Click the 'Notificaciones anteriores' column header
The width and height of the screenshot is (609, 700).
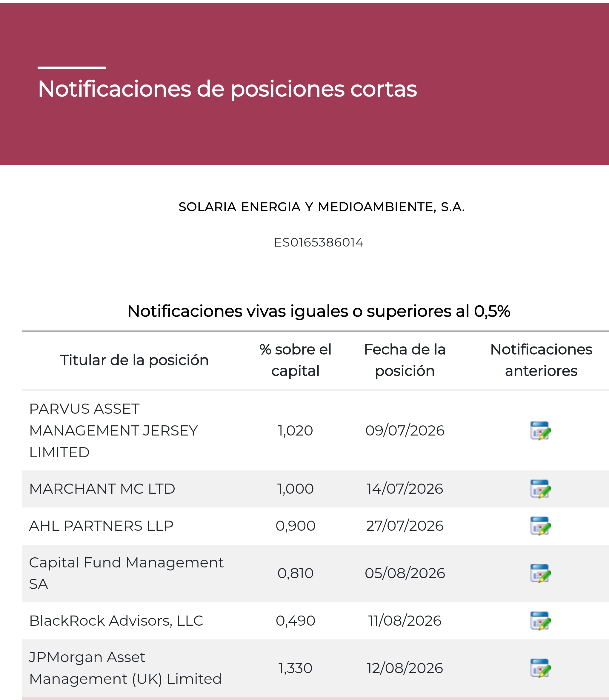[x=541, y=360]
